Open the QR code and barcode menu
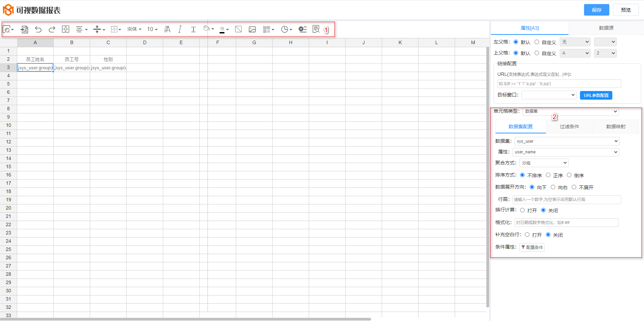The image size is (644, 323). 268,29
